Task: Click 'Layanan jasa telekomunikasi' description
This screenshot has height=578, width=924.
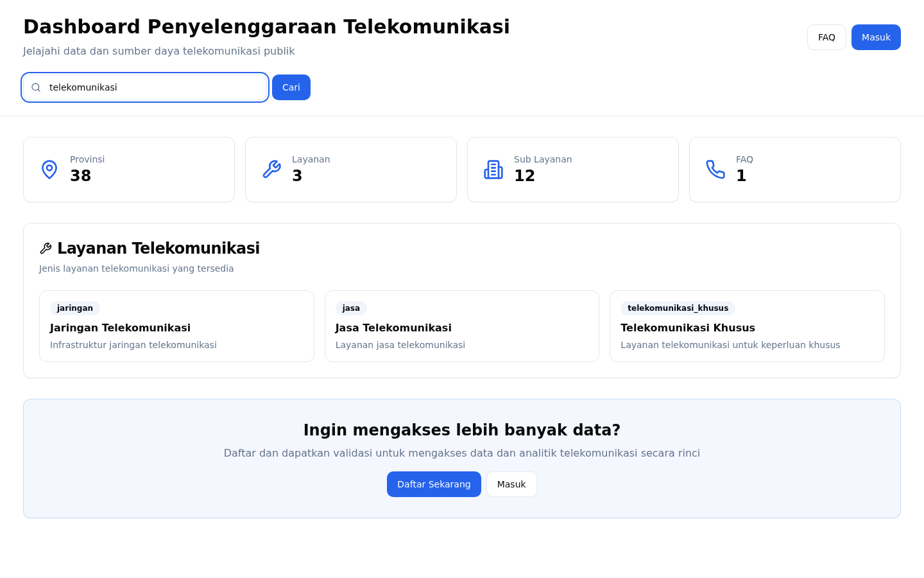Action: pos(400,345)
